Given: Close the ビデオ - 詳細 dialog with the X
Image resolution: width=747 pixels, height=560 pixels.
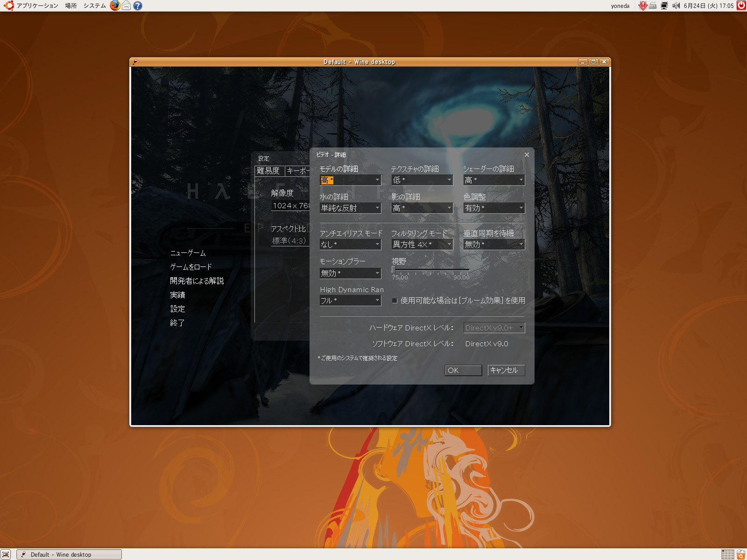Looking at the screenshot, I should click(x=527, y=155).
